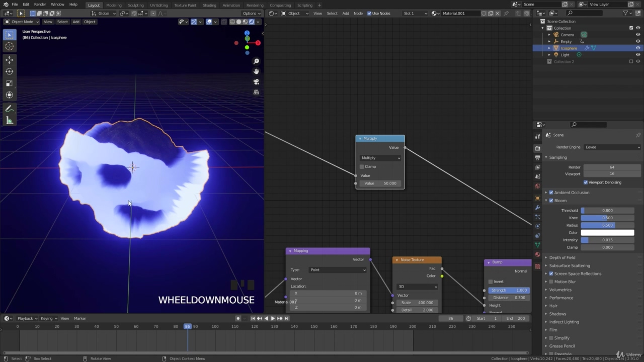The image size is (644, 362).
Task: Open the Render Engine Eevee dropdown
Action: pyautogui.click(x=612, y=147)
